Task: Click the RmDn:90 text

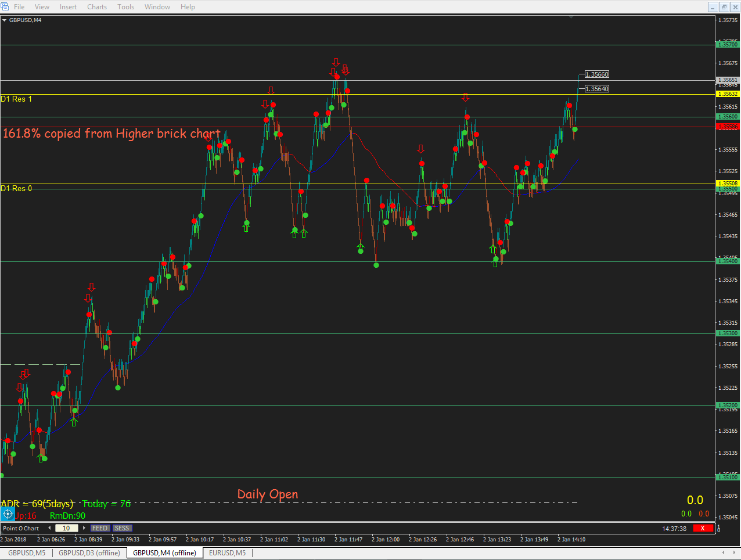Action: pos(67,516)
